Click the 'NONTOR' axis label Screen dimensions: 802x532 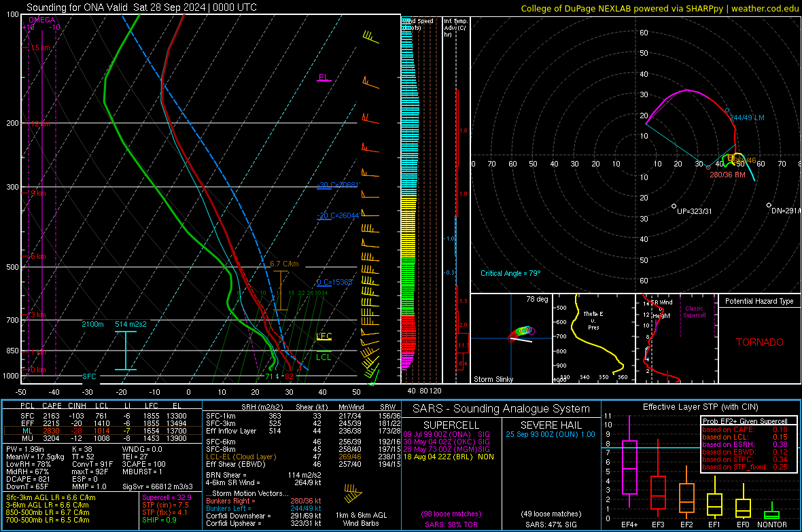pyautogui.click(x=772, y=525)
